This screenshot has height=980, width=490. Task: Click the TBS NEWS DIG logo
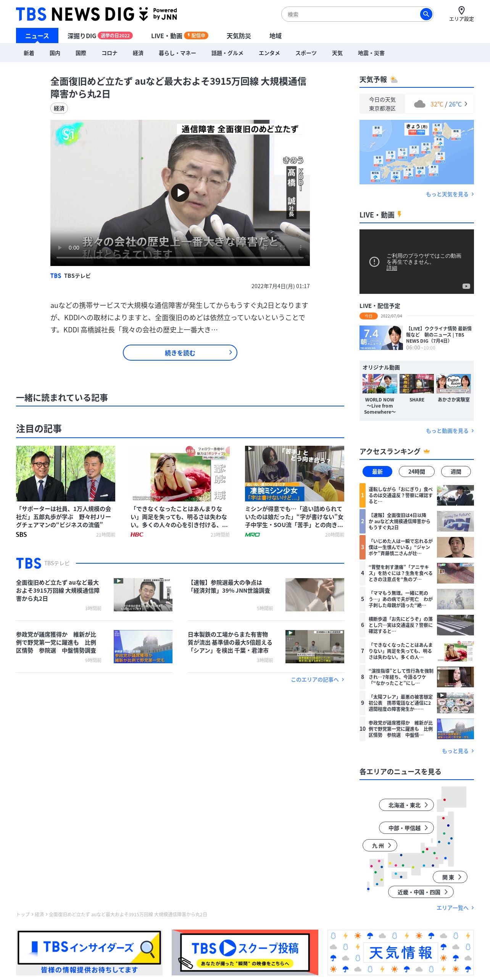tap(97, 14)
